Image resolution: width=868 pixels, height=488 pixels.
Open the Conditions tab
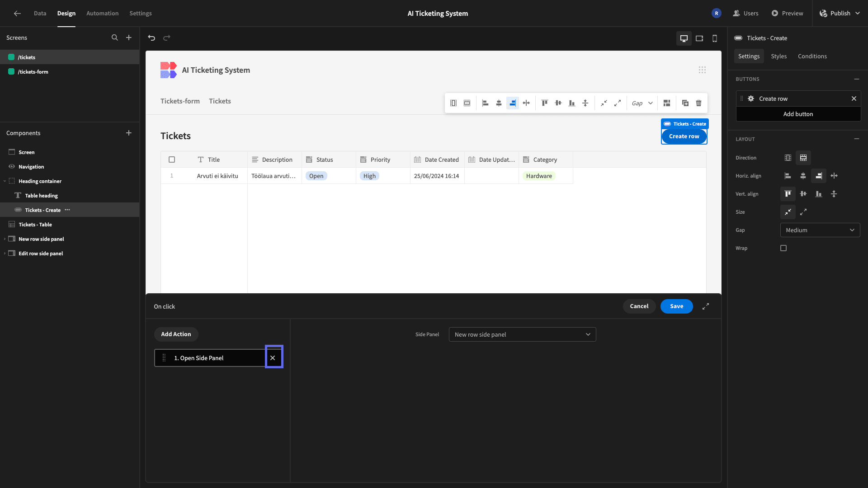coord(812,56)
